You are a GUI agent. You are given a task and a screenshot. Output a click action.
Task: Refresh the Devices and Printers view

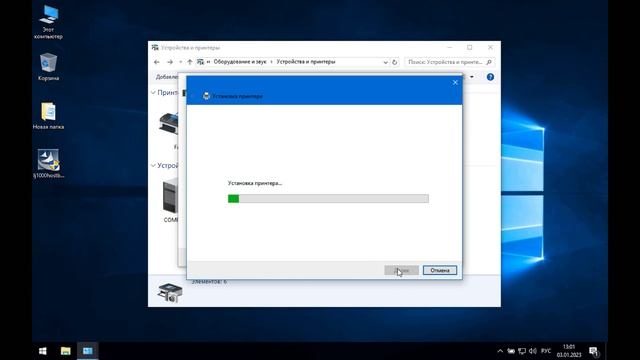click(394, 62)
